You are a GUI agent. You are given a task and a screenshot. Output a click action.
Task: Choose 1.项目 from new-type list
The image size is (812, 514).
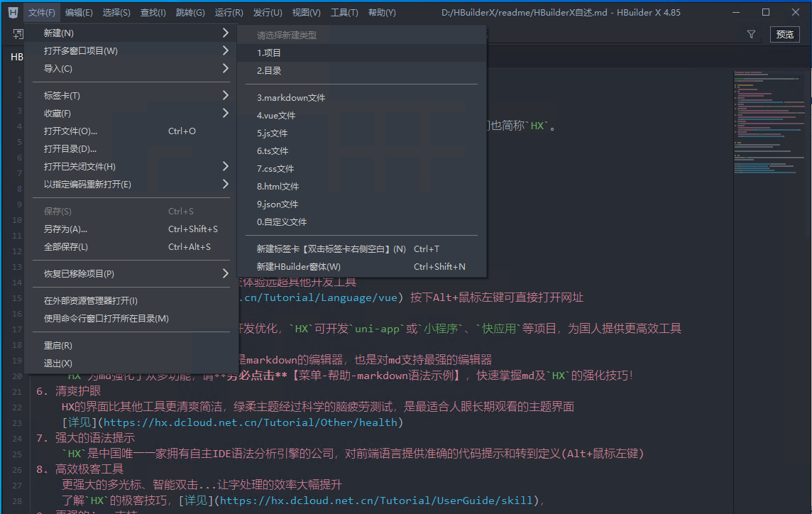click(x=269, y=53)
